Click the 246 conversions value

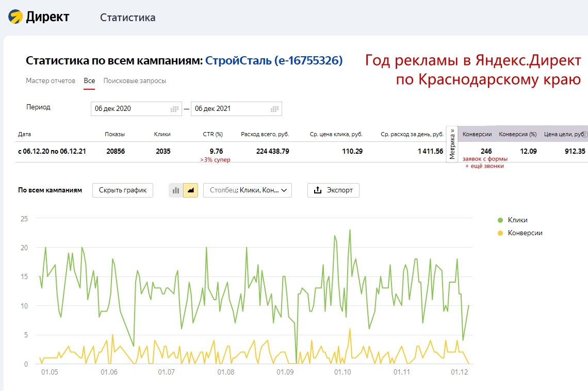click(486, 152)
